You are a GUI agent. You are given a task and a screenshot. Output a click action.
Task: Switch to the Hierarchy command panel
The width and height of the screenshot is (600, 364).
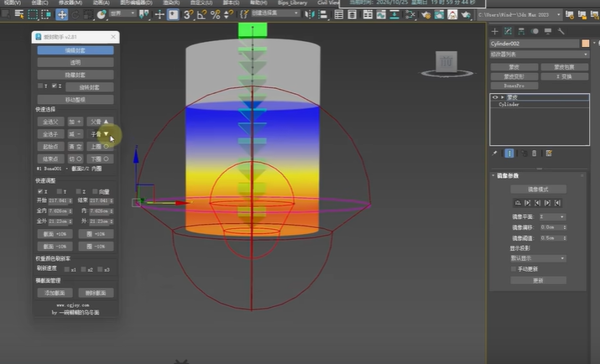coord(521,31)
